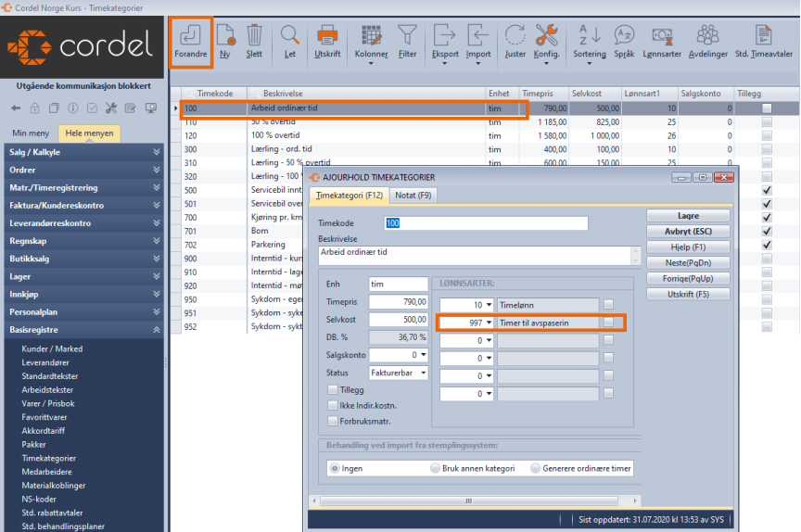Open Timekategorier in the Basisregistre list
The height and width of the screenshot is (532, 801).
[x=48, y=458]
